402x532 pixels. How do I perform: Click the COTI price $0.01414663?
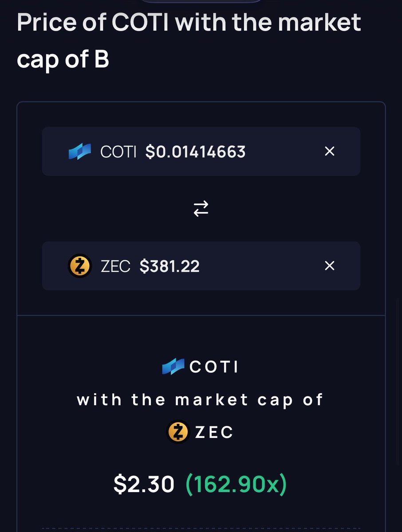point(195,152)
